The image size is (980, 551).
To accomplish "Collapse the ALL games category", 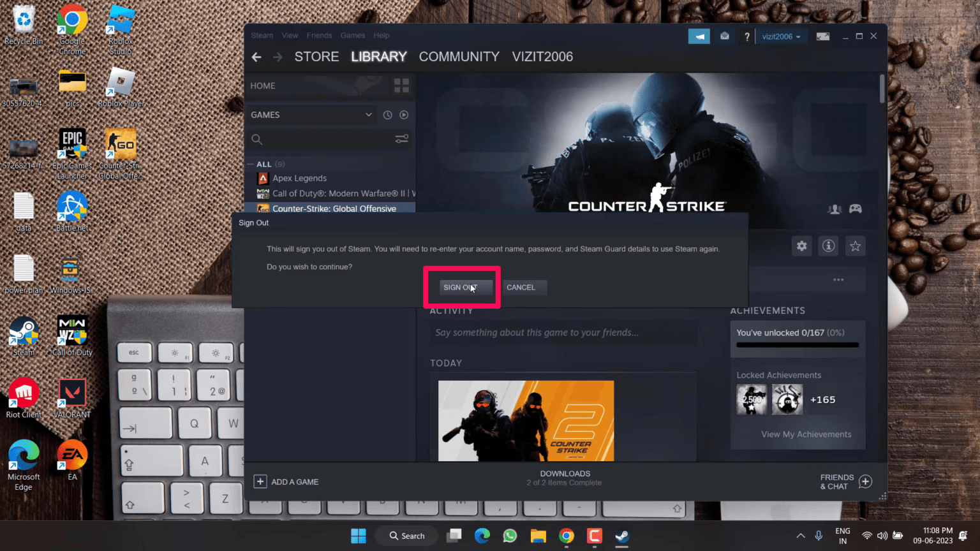I will coord(250,164).
